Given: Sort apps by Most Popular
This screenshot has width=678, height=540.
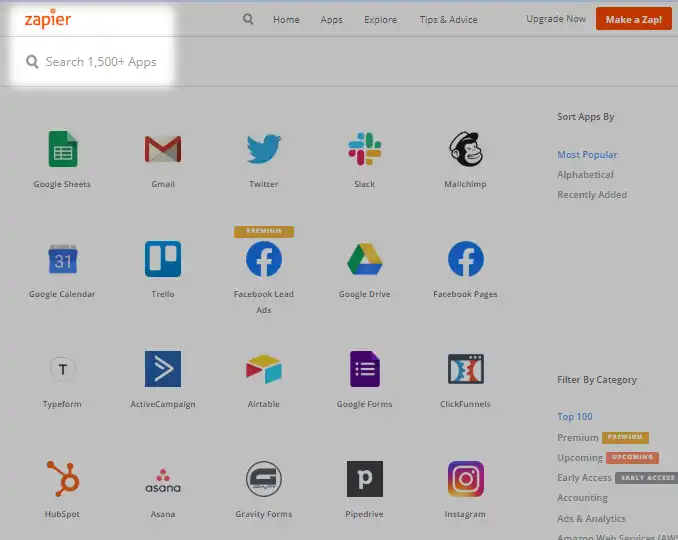Looking at the screenshot, I should (587, 154).
